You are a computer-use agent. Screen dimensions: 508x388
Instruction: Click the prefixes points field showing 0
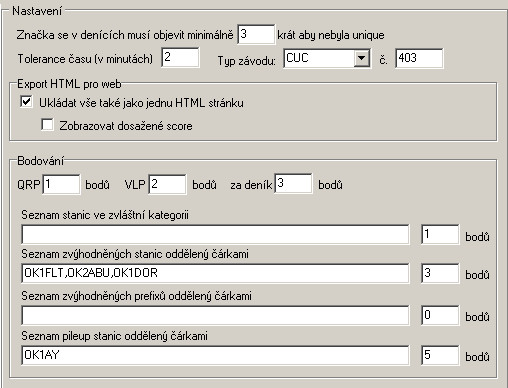(440, 315)
